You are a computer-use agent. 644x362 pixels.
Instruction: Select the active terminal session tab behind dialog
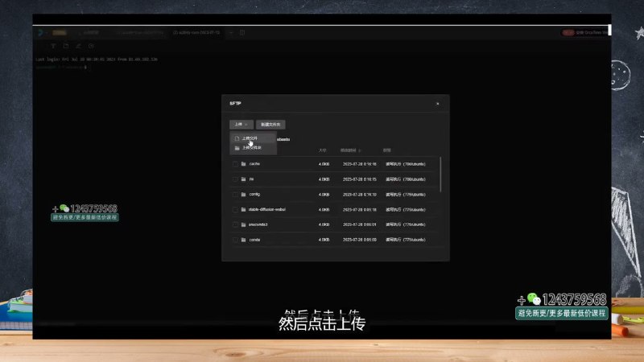tap(196, 32)
